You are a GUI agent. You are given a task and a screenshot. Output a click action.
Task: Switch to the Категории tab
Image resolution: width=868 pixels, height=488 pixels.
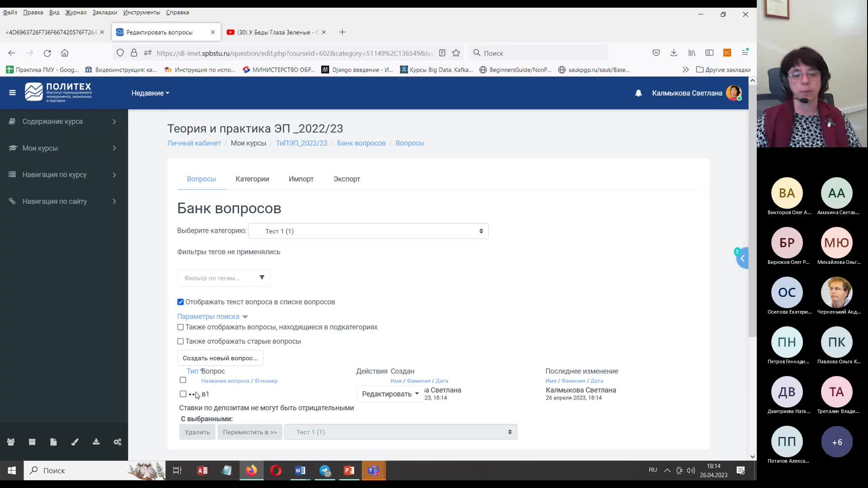tap(252, 179)
